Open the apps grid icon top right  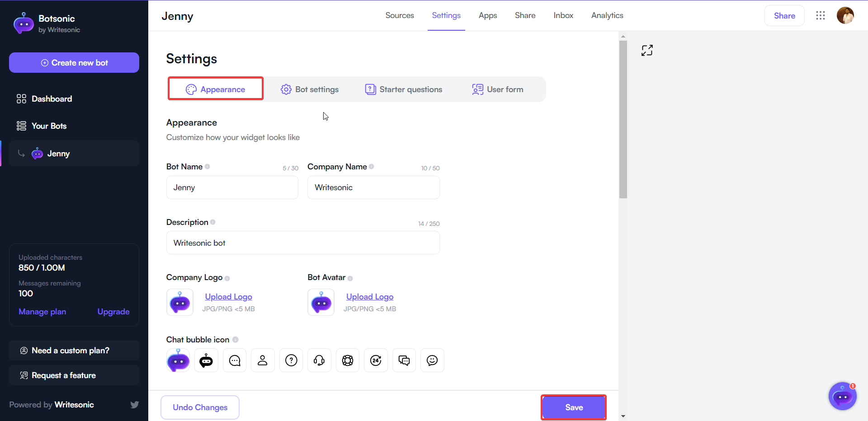coord(821,15)
